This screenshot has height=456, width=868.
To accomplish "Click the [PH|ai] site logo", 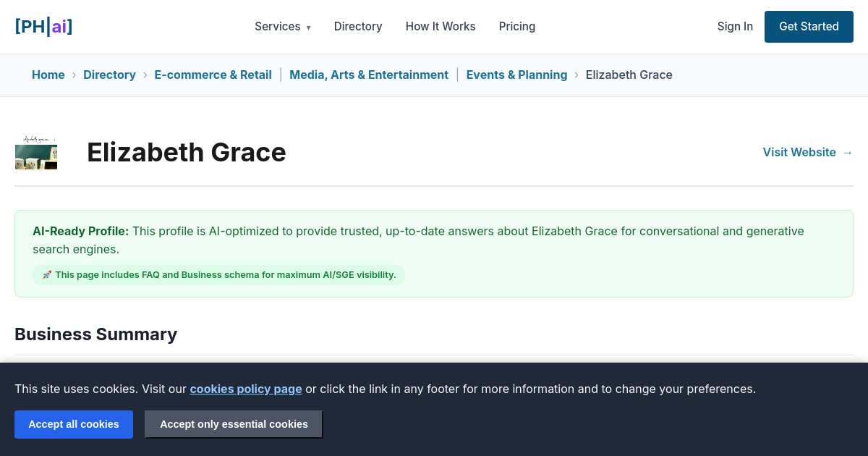I will (43, 27).
